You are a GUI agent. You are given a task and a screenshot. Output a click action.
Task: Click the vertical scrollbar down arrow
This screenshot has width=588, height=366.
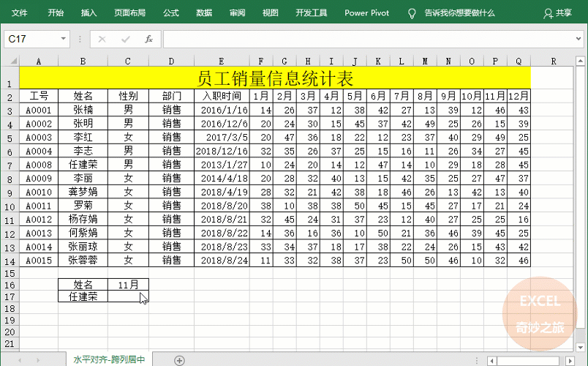point(580,347)
